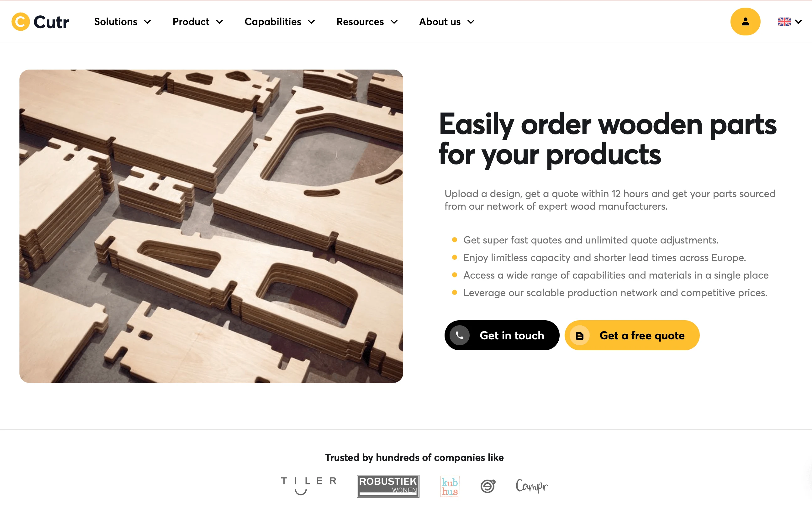Click the document icon in Get a free quote button
Image resolution: width=812 pixels, height=507 pixels.
(x=580, y=335)
